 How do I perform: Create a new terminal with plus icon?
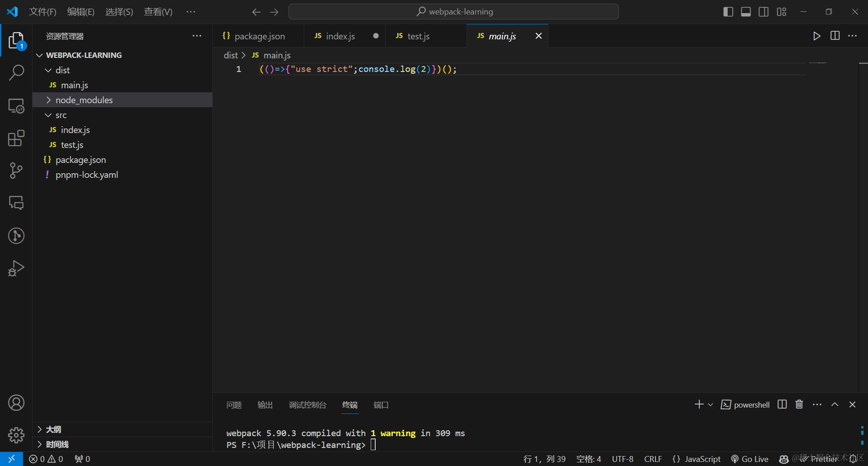699,404
